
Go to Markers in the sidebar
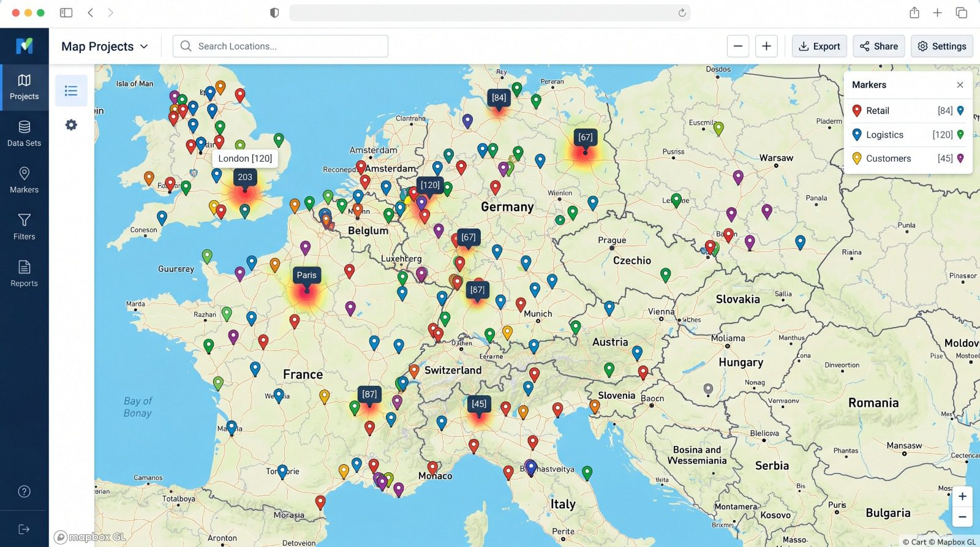click(24, 180)
